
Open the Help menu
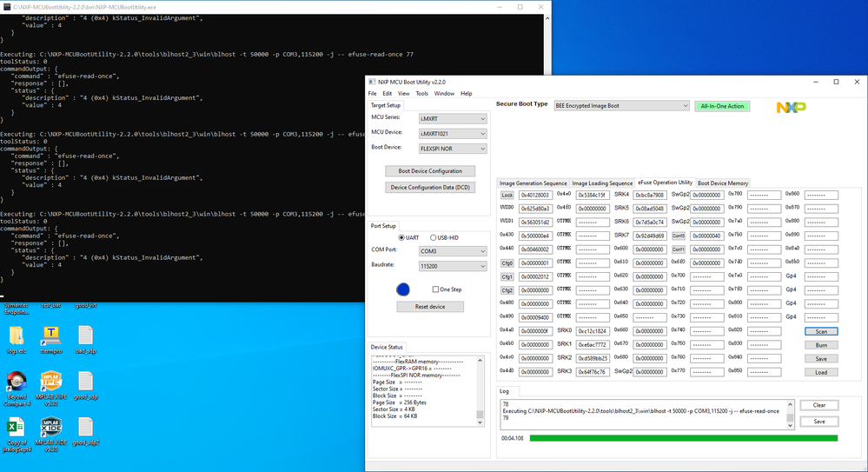466,94
